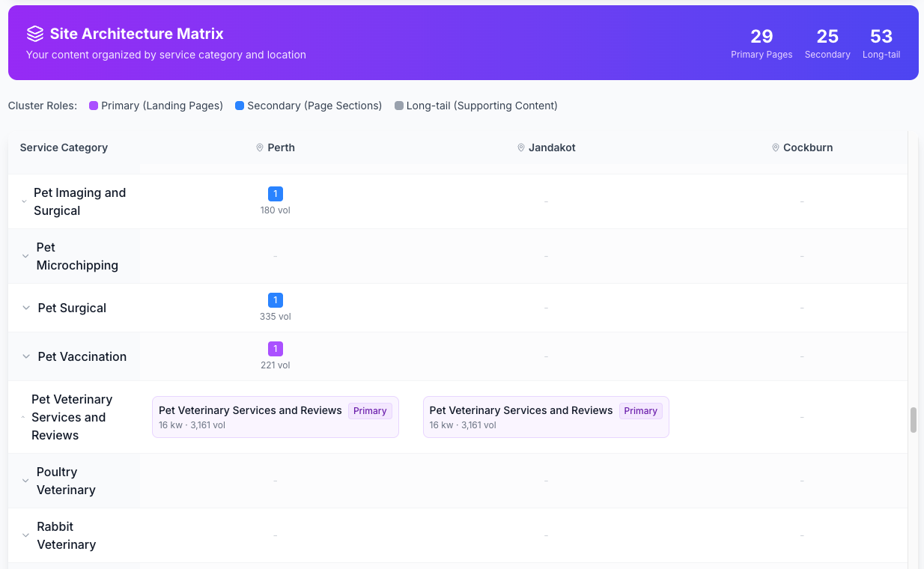924x569 pixels.
Task: Click the Service Category column header
Action: 64,147
